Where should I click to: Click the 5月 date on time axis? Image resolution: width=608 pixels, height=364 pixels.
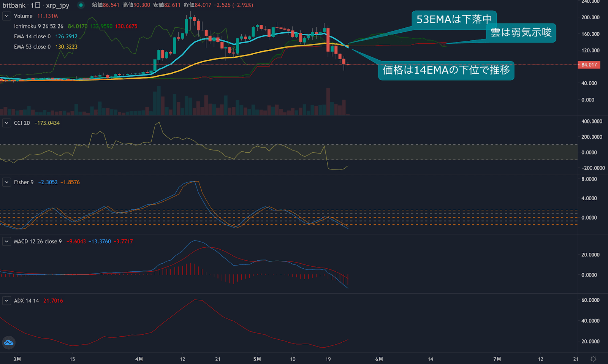(x=257, y=359)
